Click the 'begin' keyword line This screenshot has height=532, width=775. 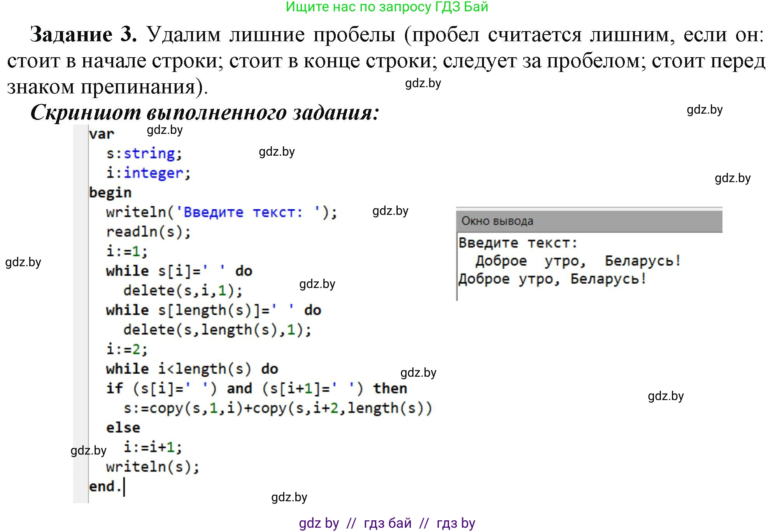[x=110, y=193]
